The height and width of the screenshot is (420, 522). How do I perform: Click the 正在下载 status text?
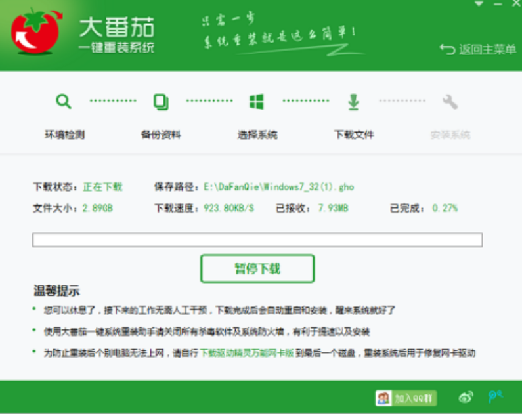pos(102,187)
